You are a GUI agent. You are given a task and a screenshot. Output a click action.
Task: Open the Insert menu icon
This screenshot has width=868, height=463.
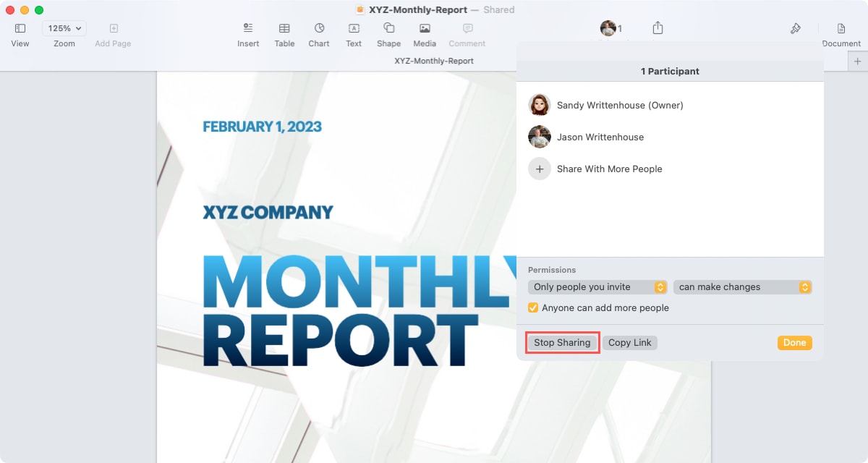pyautogui.click(x=248, y=28)
